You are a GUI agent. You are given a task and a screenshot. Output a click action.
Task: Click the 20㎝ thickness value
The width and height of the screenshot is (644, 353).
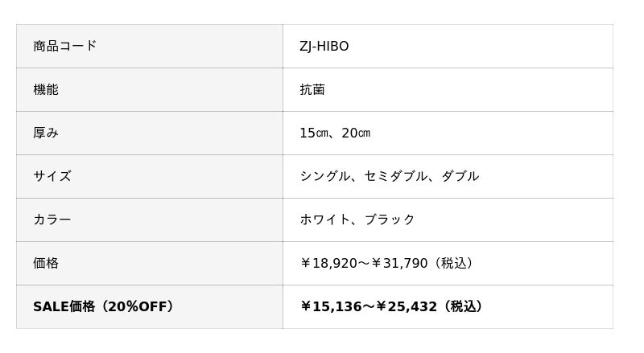(356, 133)
